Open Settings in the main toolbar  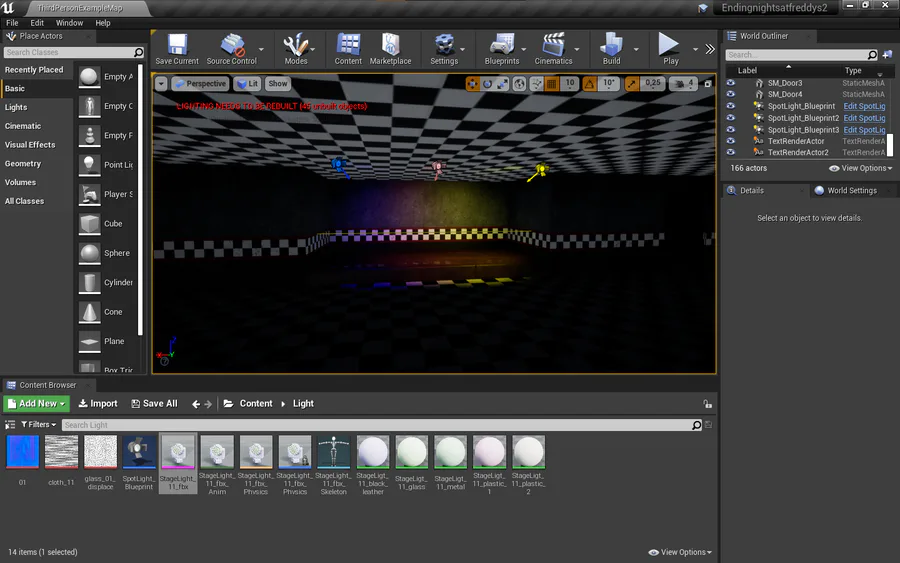(444, 49)
